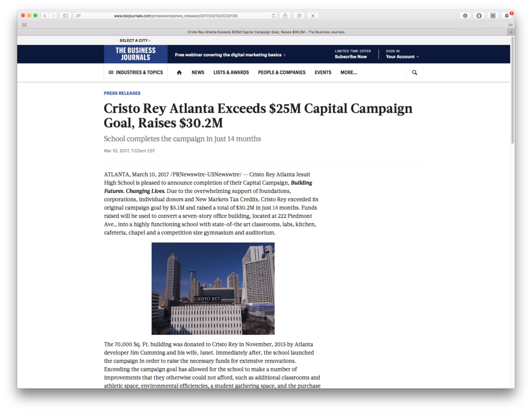This screenshot has width=532, height=413.
Task: Open the Lists & Awards menu item
Action: pyautogui.click(x=231, y=72)
